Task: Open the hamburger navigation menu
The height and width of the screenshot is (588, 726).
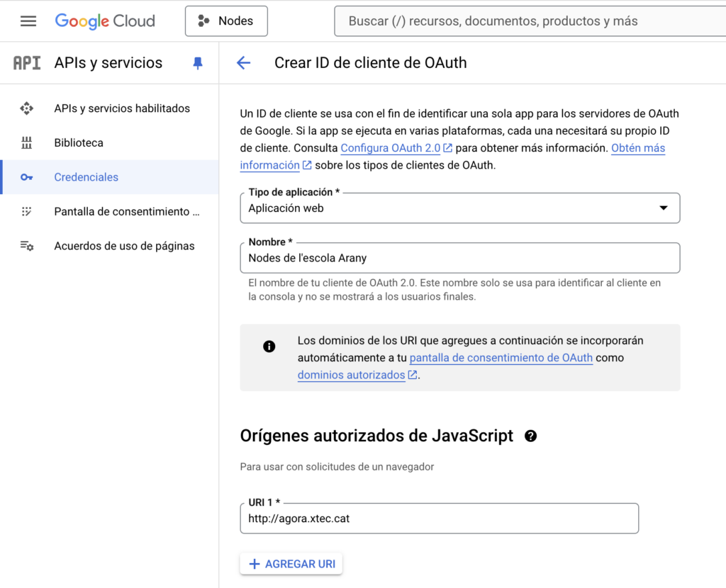Action: click(x=28, y=21)
